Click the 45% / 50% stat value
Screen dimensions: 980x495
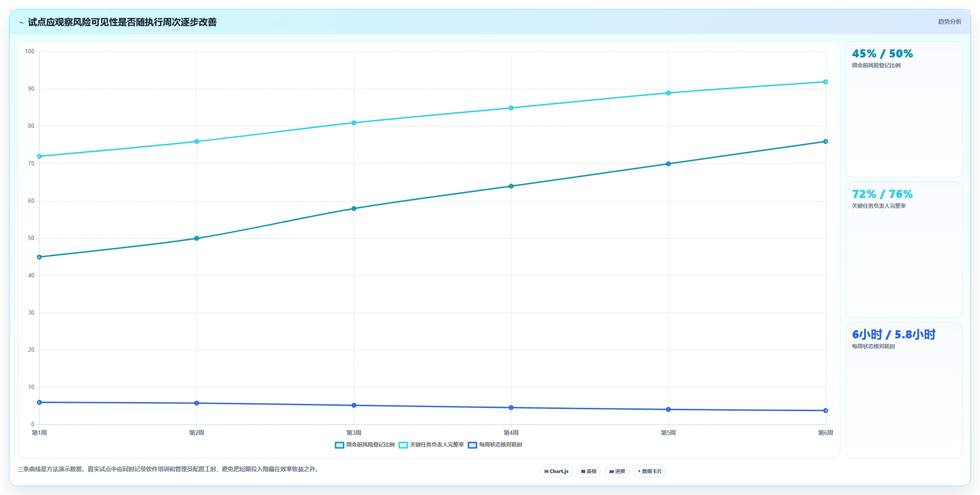[883, 54]
